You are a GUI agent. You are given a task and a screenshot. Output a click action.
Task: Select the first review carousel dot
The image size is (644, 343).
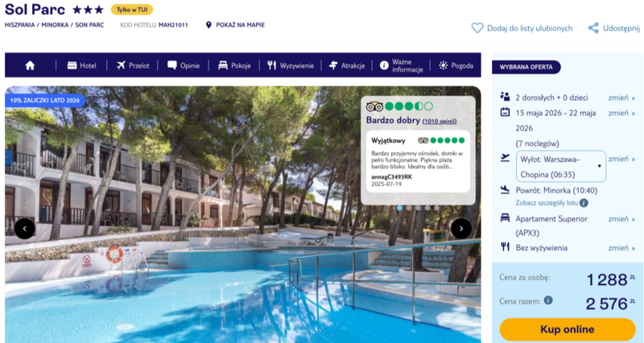click(399, 208)
